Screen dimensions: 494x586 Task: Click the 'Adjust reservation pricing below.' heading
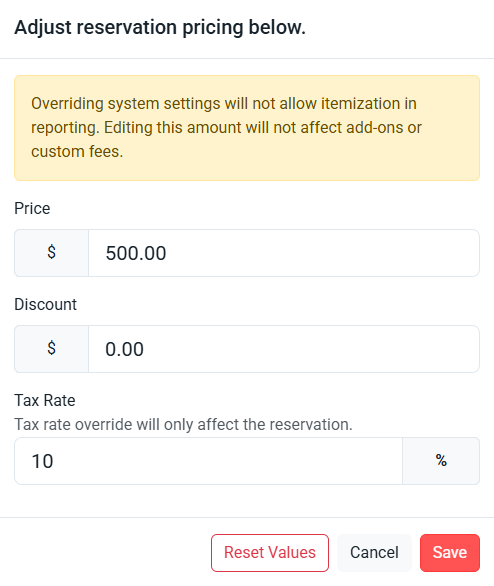click(160, 27)
